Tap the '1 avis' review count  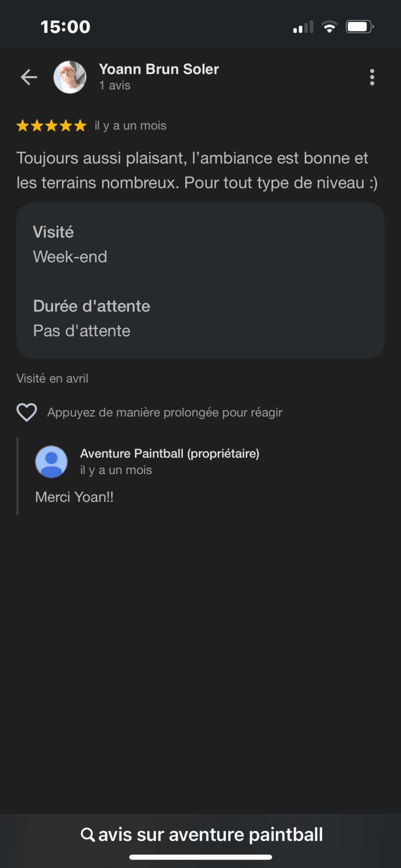pos(115,86)
